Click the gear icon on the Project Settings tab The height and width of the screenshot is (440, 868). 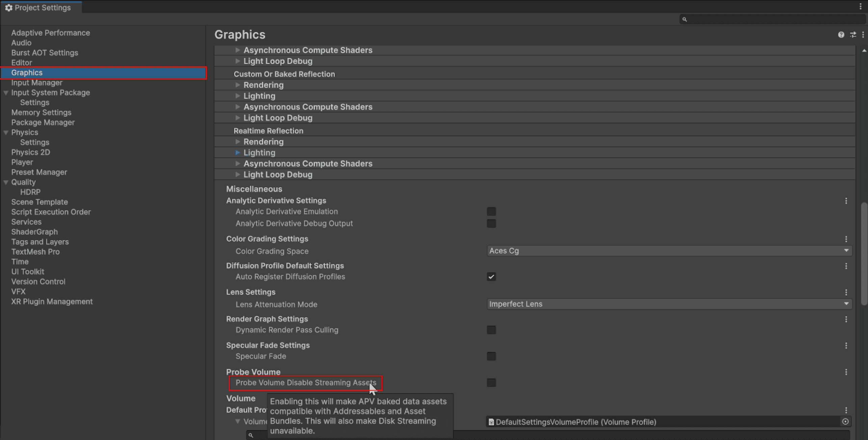pyautogui.click(x=9, y=7)
